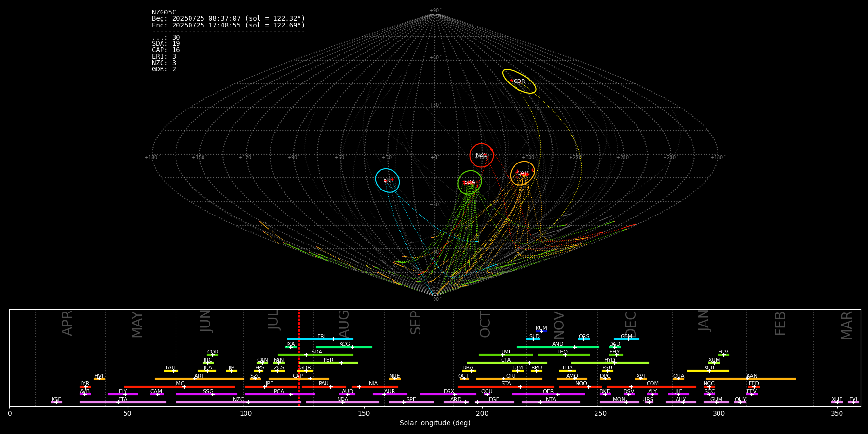Screen dimensions: 868x434
Task: Click the APR month label in the timeline
Action: pos(68,323)
